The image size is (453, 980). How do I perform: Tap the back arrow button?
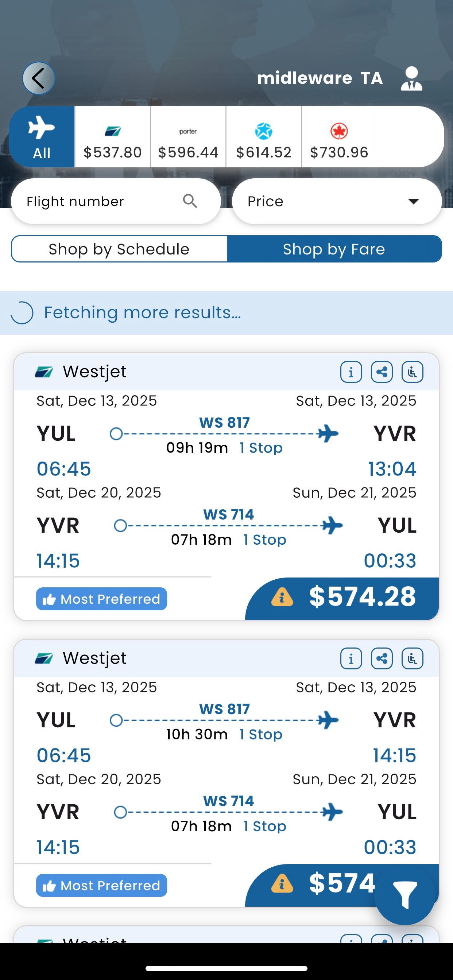tap(38, 78)
